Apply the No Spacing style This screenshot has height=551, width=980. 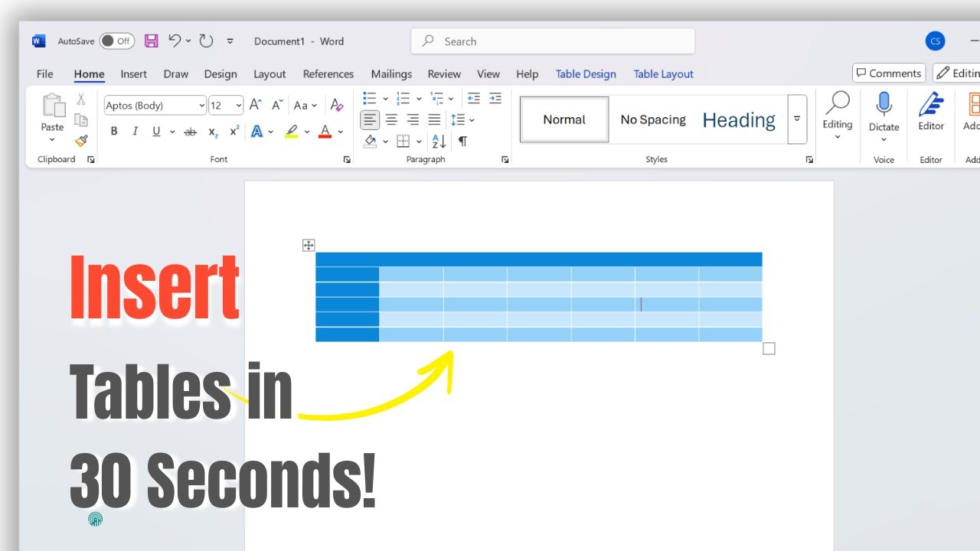(653, 119)
